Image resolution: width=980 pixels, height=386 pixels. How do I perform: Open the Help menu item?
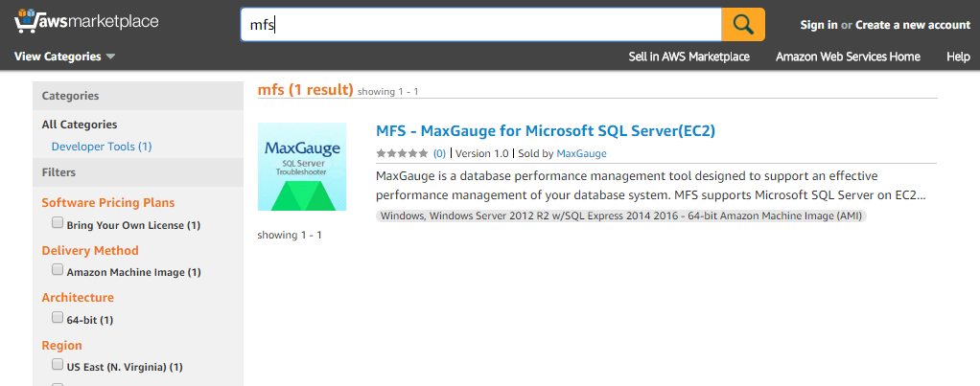pos(958,57)
